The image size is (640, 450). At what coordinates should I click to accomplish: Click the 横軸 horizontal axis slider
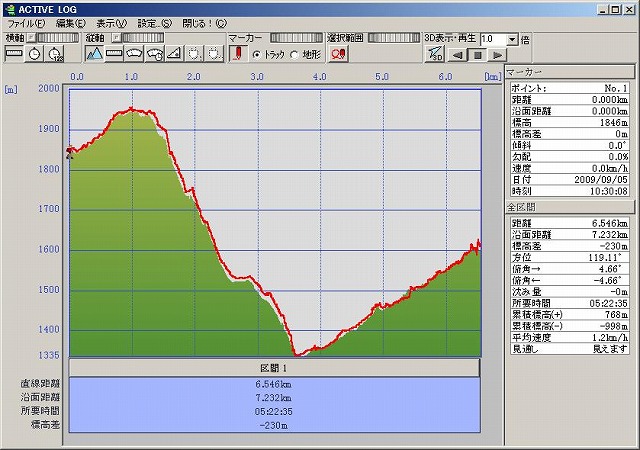pos(58,38)
